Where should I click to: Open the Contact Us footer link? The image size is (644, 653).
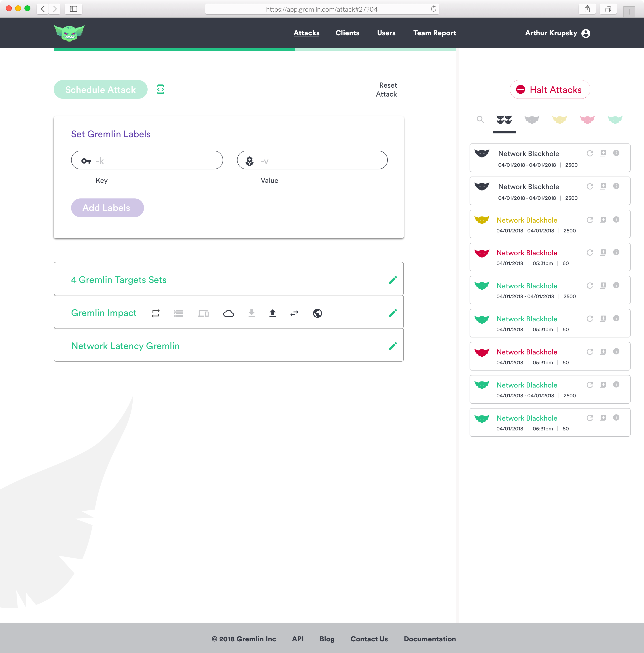click(369, 639)
